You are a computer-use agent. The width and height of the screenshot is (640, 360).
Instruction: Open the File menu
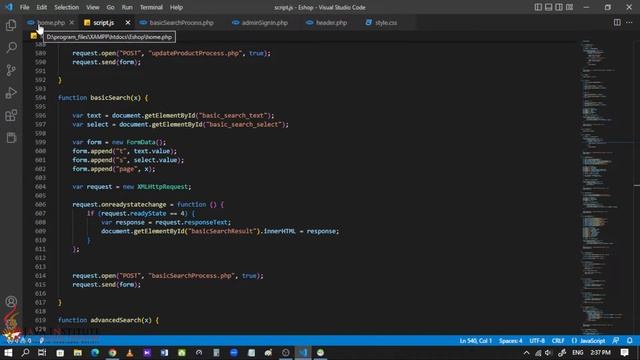[24, 7]
